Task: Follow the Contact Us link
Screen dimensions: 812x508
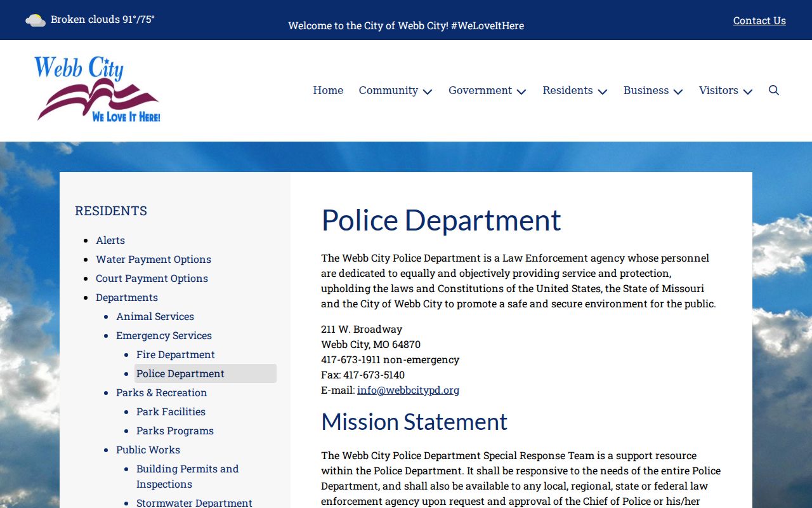Action: click(759, 20)
